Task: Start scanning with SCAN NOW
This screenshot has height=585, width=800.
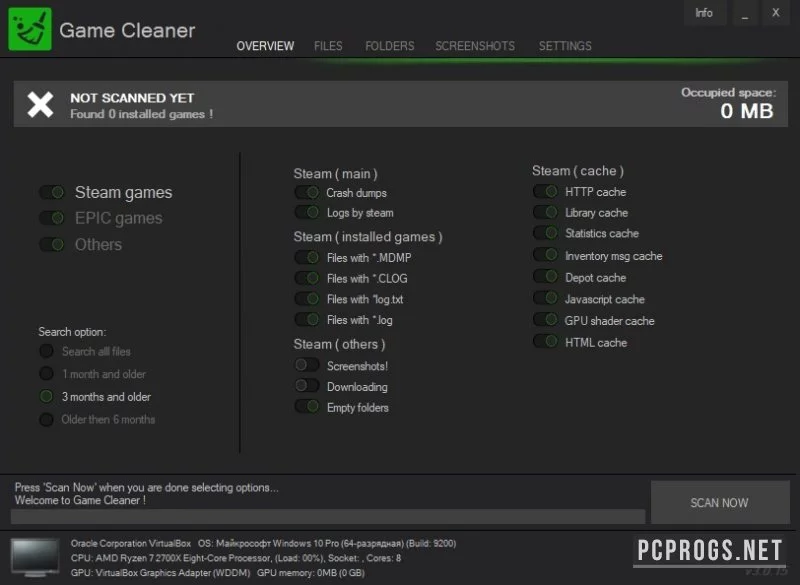Action: [x=720, y=502]
